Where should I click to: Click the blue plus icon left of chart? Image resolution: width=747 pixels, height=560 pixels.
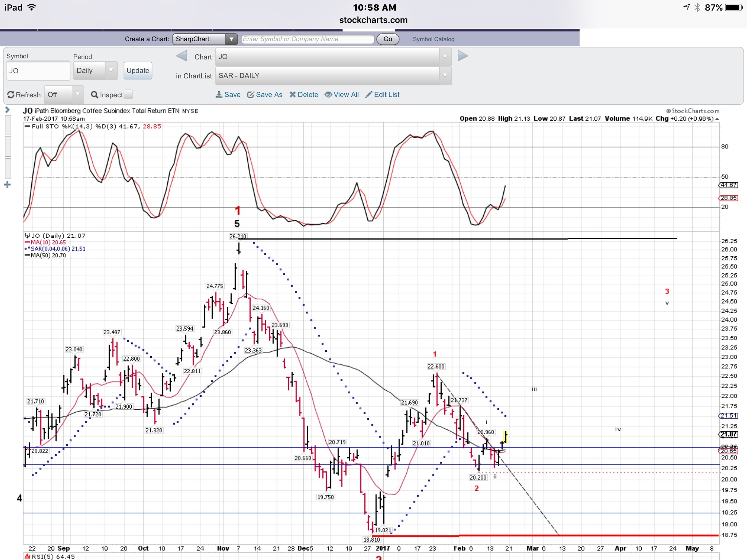click(x=7, y=185)
